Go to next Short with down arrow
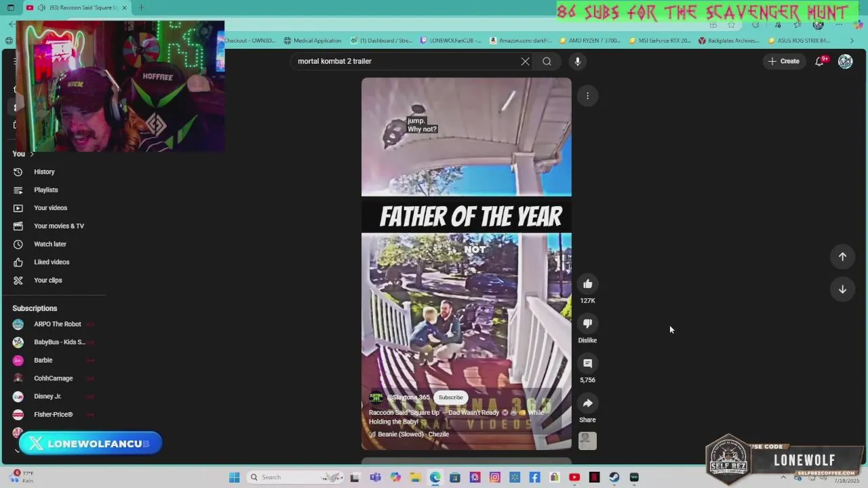868x488 pixels. pos(842,289)
